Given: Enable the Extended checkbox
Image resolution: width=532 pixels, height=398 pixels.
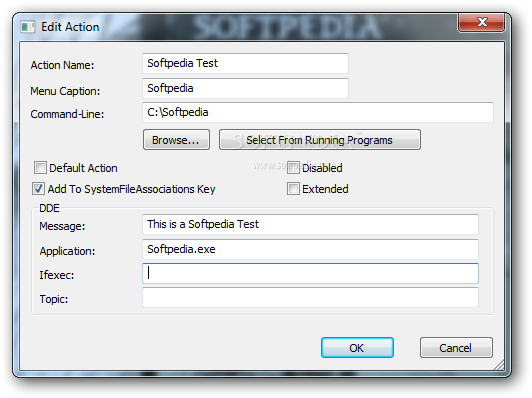Looking at the screenshot, I should point(293,189).
